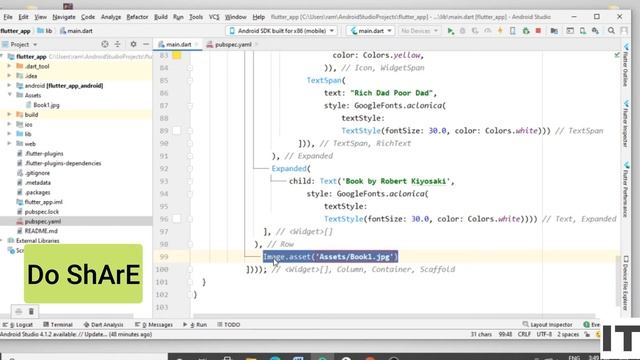The image size is (640, 360).
Task: Click the 99:48 cursor position status item
Action: pos(505,334)
